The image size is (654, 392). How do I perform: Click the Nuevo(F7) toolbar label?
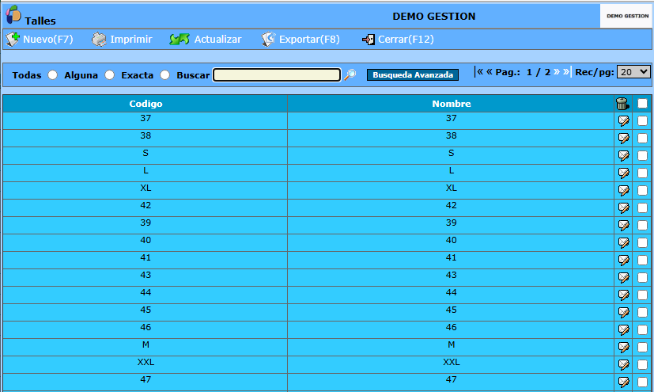[48, 39]
